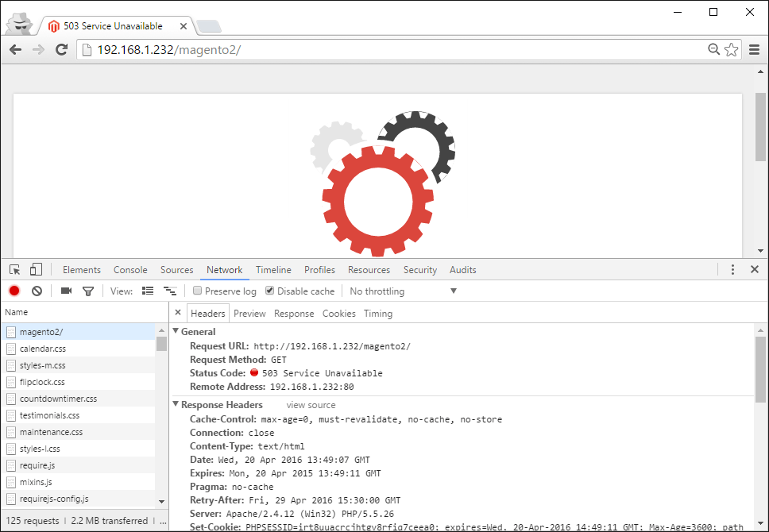
Task: Click the 125 requests status text
Action: (33, 521)
